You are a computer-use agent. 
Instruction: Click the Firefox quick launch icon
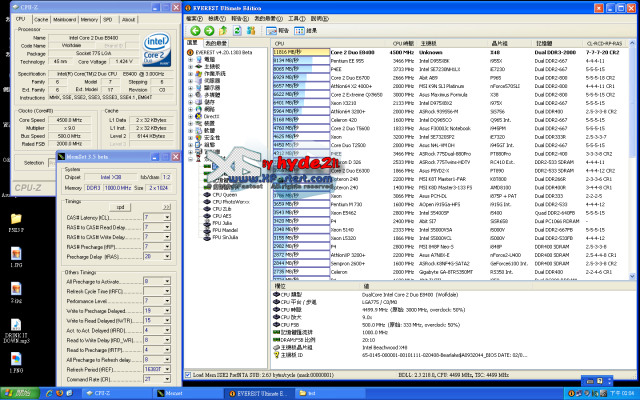(x=60, y=393)
